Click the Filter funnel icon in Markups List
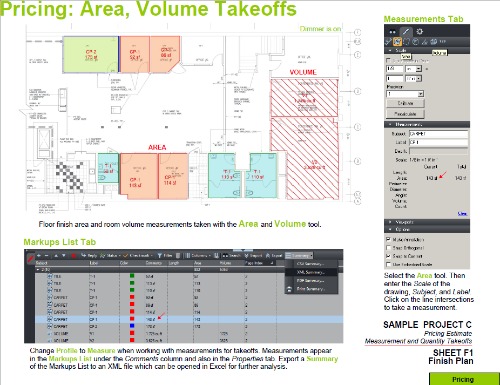 tap(159, 256)
